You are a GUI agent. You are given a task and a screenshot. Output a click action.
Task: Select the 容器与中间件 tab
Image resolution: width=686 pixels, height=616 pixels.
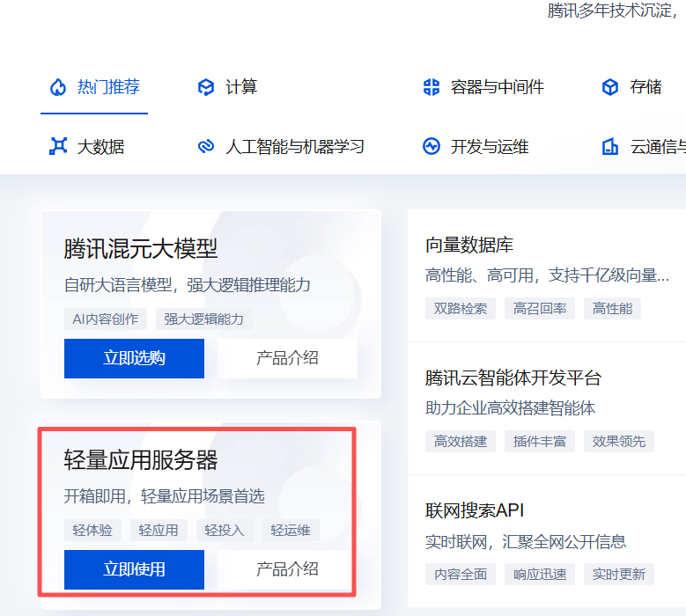[x=483, y=87]
